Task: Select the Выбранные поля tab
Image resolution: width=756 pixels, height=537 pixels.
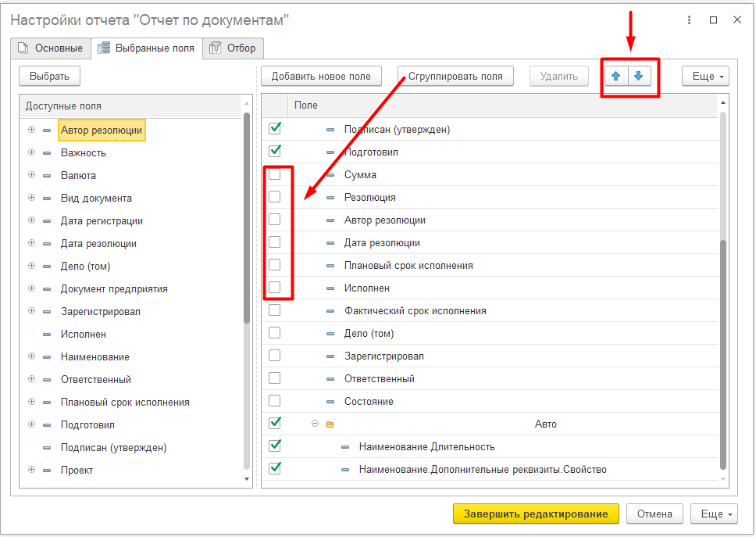Action: coord(147,48)
